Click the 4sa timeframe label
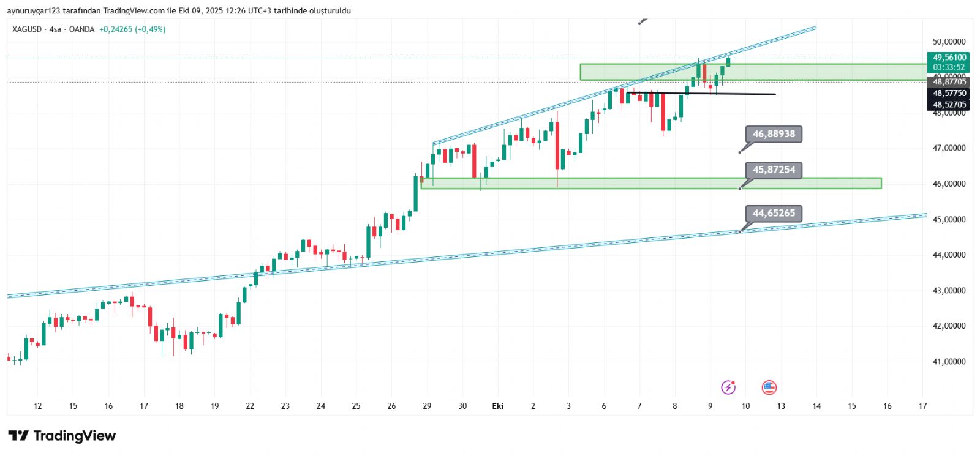The image size is (980, 456). [55, 29]
